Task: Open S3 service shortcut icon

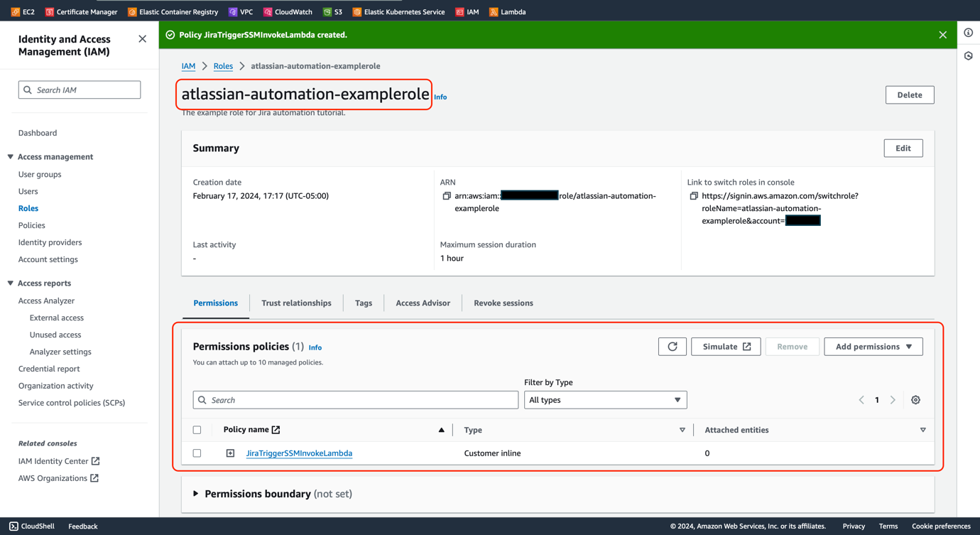Action: tap(327, 11)
